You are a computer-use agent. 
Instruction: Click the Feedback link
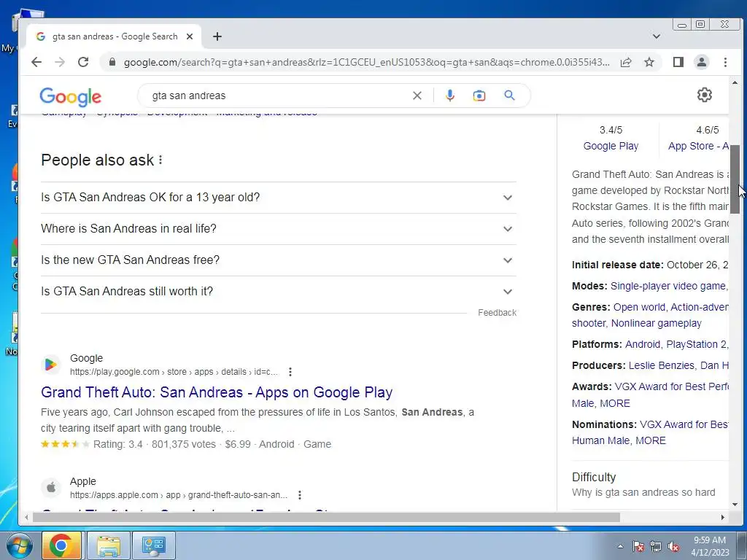point(497,313)
